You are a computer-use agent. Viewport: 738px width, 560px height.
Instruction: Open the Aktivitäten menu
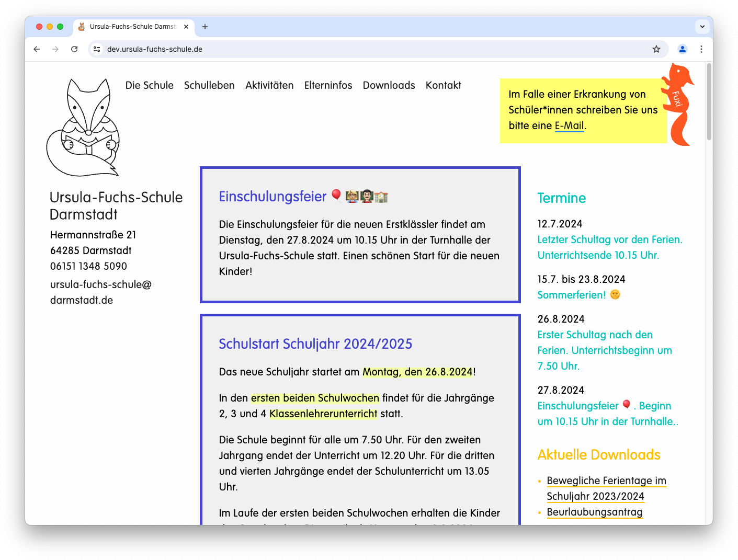pos(269,85)
